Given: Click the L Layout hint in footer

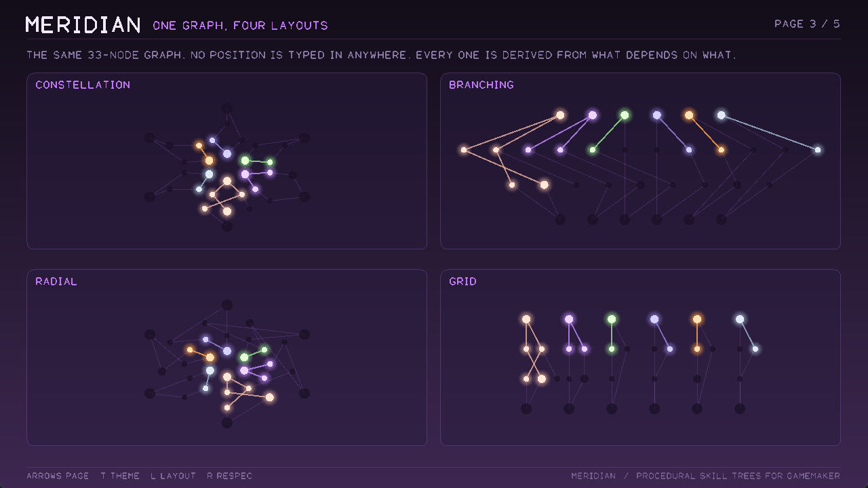Looking at the screenshot, I should pyautogui.click(x=174, y=476).
